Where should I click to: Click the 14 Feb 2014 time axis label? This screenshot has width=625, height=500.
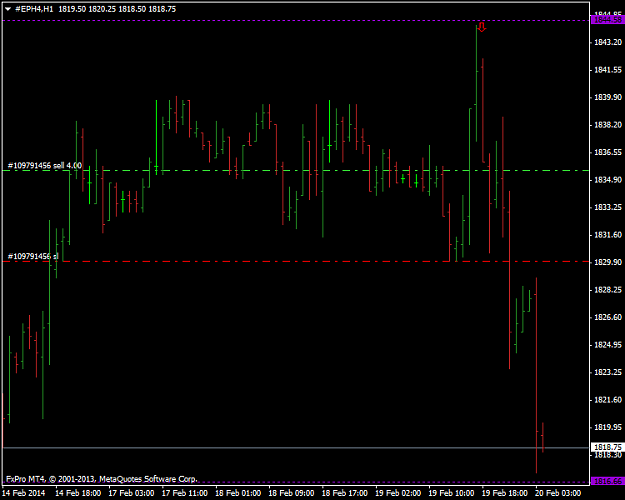click(x=24, y=493)
